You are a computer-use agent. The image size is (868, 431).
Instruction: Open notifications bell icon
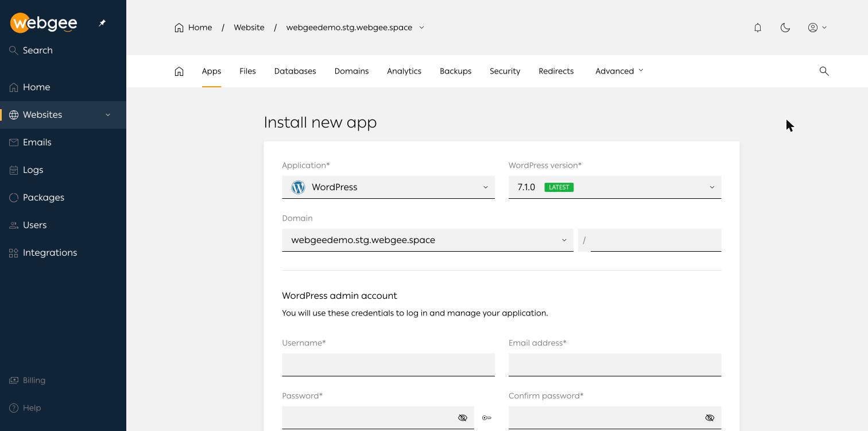click(x=758, y=28)
